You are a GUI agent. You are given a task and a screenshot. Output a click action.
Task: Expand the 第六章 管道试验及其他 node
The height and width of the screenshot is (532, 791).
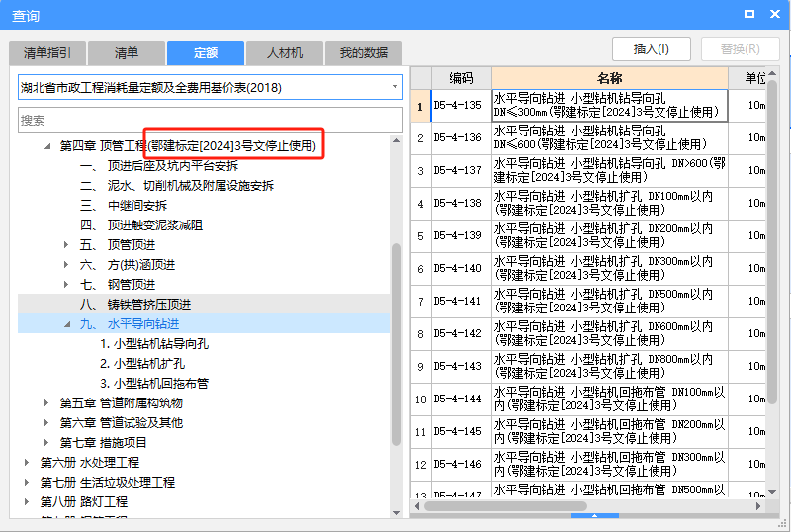[46, 422]
